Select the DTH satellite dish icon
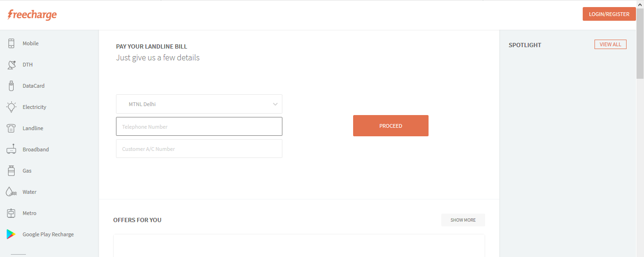644x257 pixels. click(x=11, y=65)
